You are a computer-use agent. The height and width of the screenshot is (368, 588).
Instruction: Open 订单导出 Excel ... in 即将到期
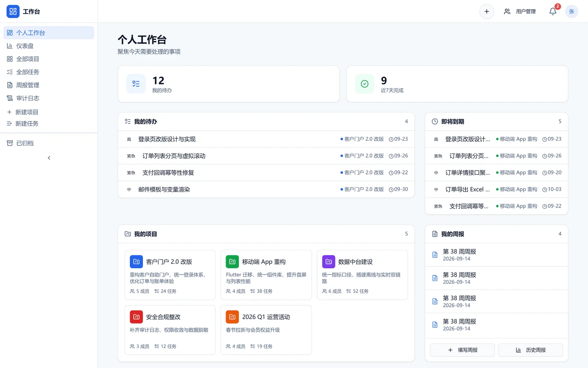[496, 190]
